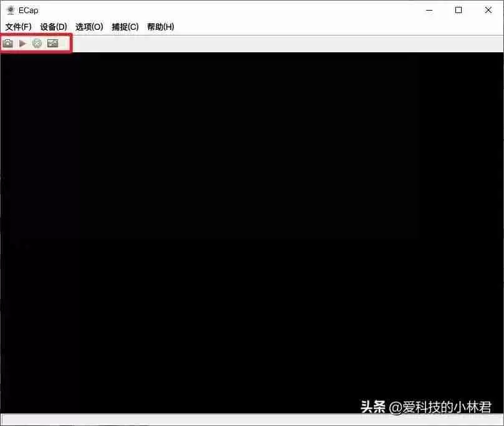Open the 捕捉(C) Capture menu
Screen dimensions: 504x426
pos(124,26)
